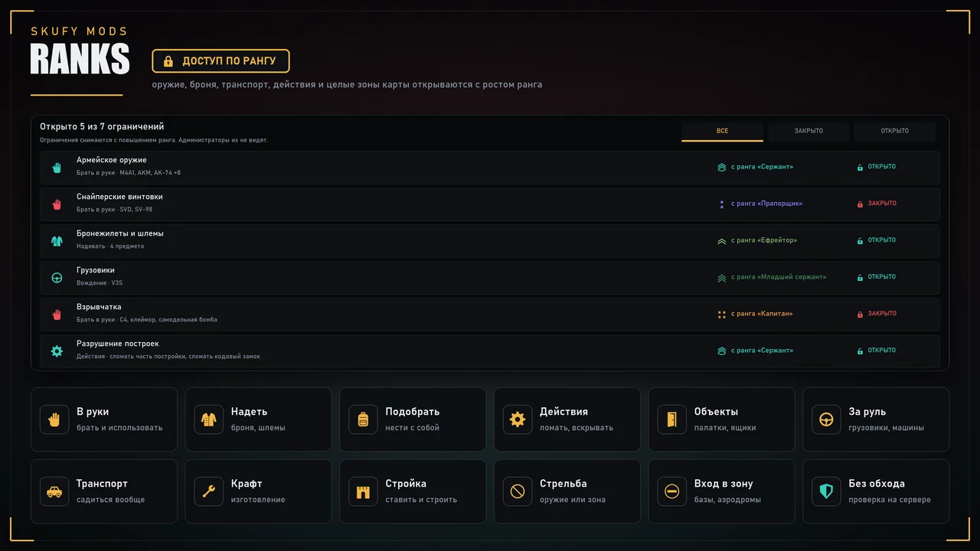This screenshot has height=551, width=980.
Task: Click the «ДОСТУП ПО РАНГУ» button
Action: (x=220, y=61)
